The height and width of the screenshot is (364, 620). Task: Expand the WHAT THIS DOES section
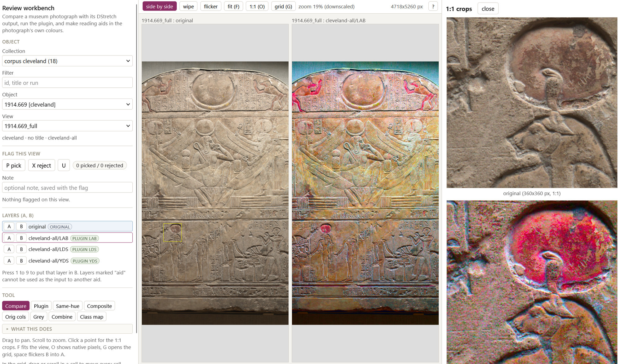[67, 329]
